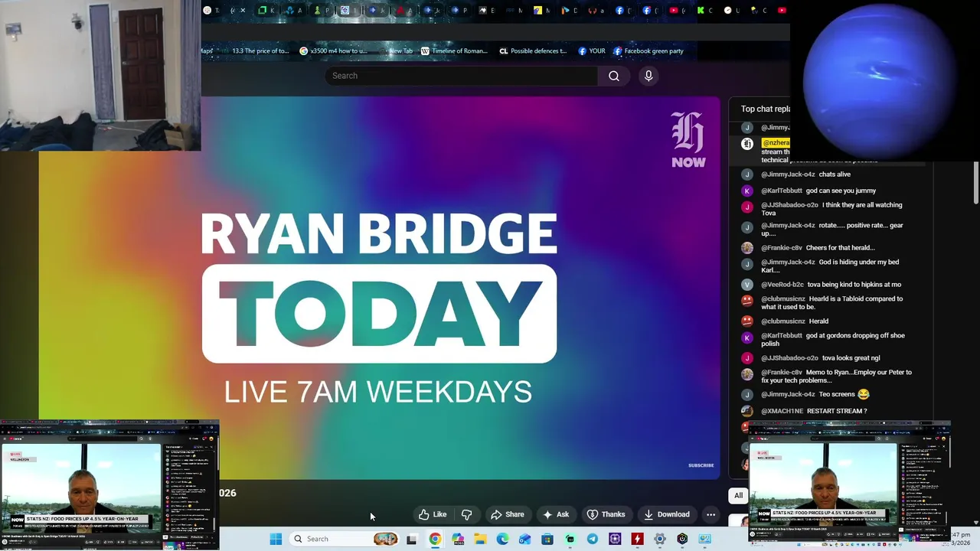Click @KarlTebbutt message 'god can see you jummy'

coord(818,191)
